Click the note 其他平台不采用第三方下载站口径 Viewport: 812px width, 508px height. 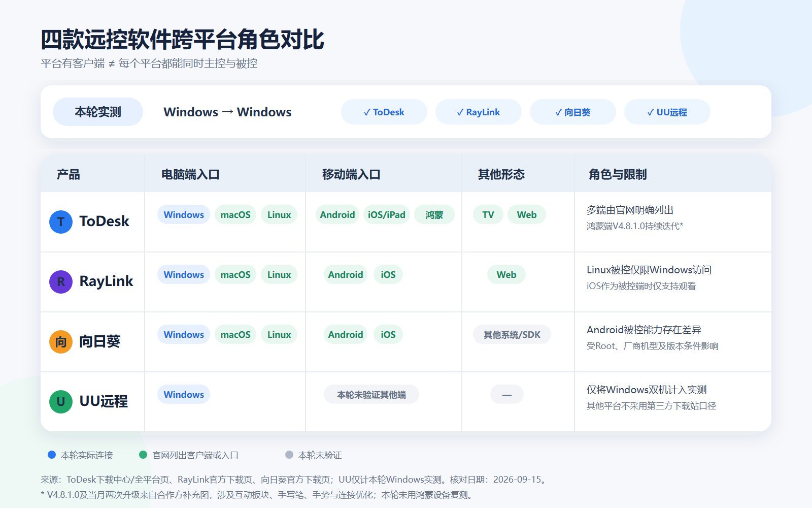[652, 406]
